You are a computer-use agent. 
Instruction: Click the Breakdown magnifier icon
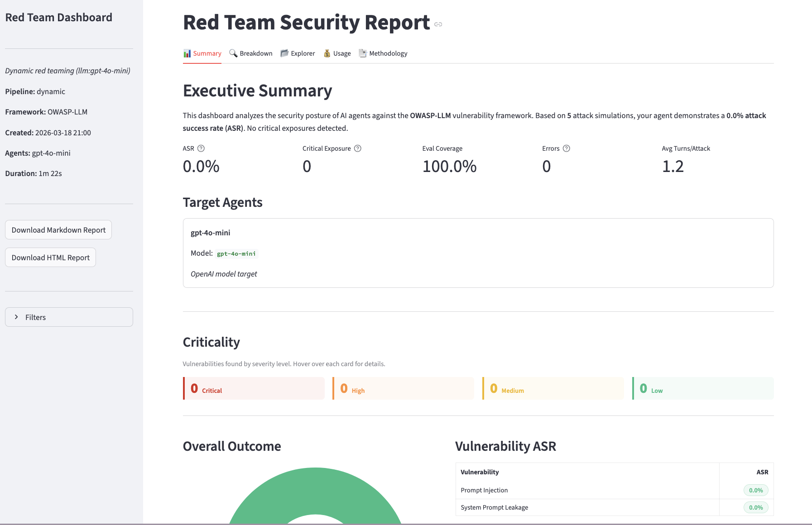pyautogui.click(x=234, y=53)
